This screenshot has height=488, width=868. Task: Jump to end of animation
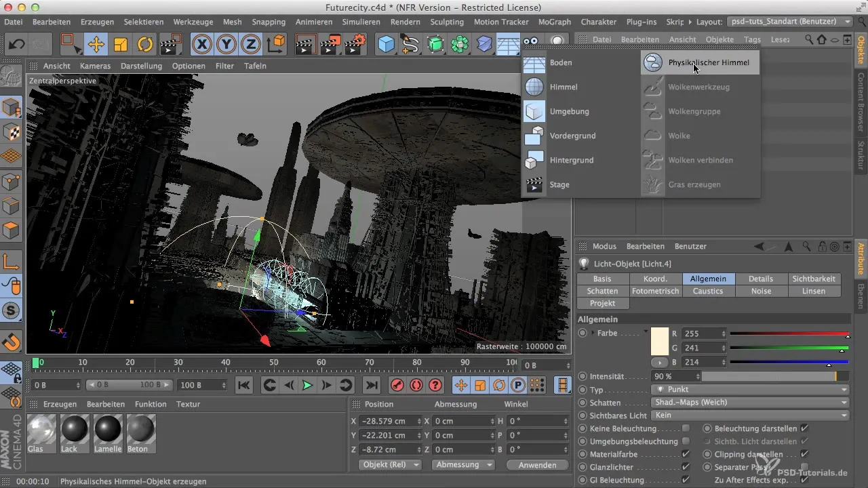point(371,385)
